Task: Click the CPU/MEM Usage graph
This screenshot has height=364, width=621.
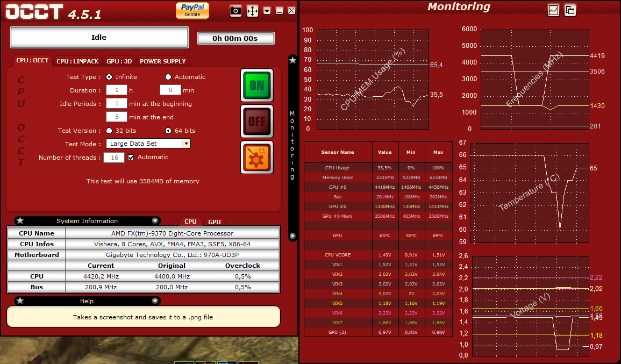Action: tap(373, 79)
